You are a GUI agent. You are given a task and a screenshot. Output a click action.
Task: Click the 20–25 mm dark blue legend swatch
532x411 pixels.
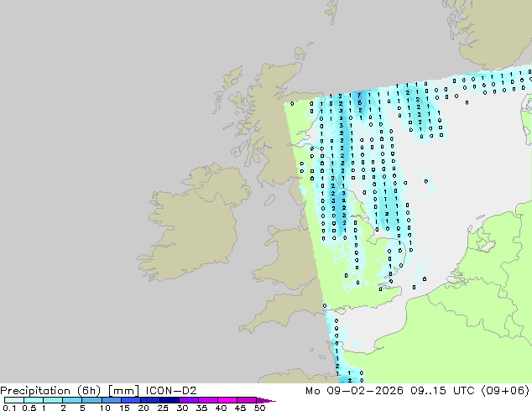[149, 400]
